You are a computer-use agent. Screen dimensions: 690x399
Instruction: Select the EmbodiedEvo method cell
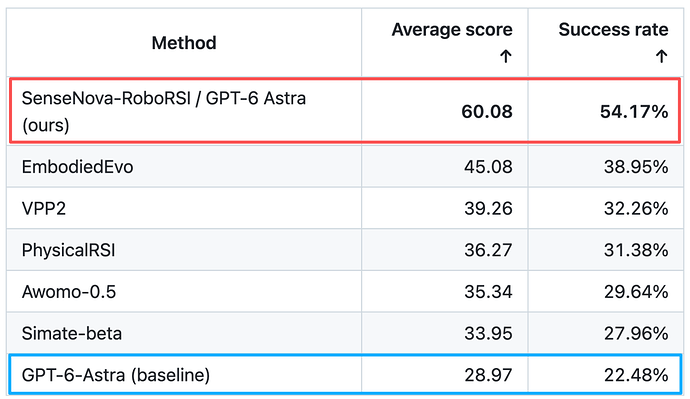point(184,167)
